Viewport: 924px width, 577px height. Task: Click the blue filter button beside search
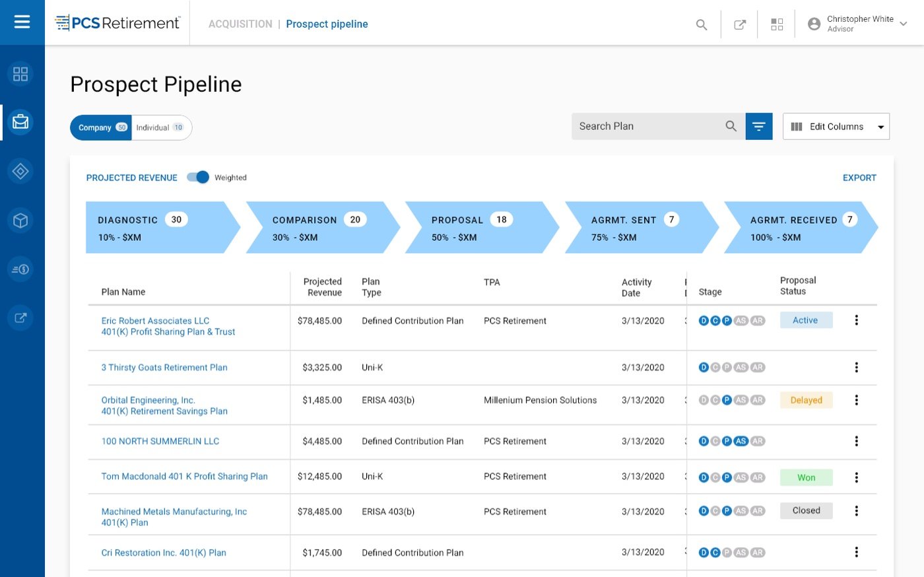pos(759,126)
